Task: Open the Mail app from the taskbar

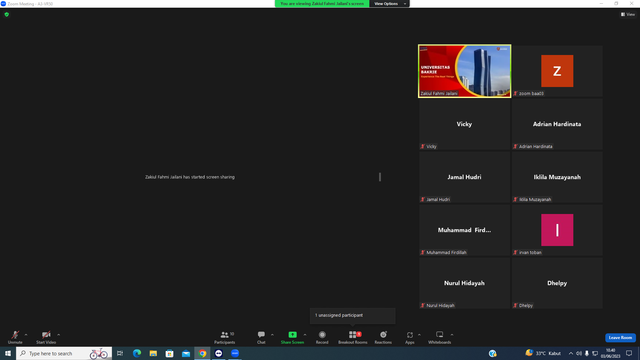Action: tap(186, 353)
